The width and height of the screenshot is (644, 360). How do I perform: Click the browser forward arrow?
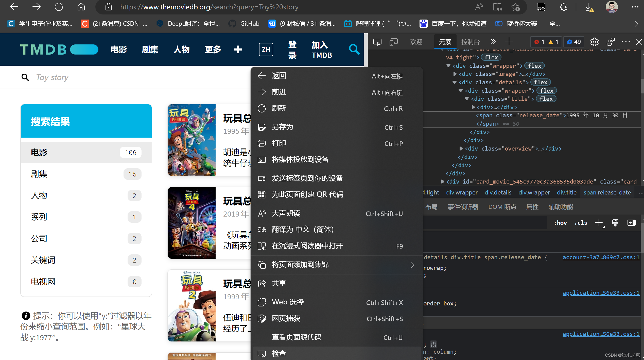[36, 7]
